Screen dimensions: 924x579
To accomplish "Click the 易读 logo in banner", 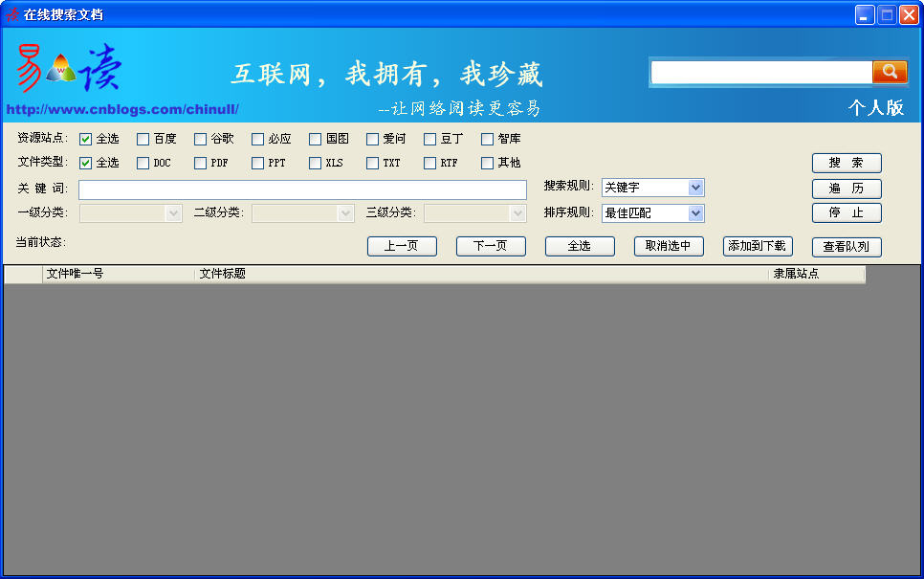I will pos(69,68).
